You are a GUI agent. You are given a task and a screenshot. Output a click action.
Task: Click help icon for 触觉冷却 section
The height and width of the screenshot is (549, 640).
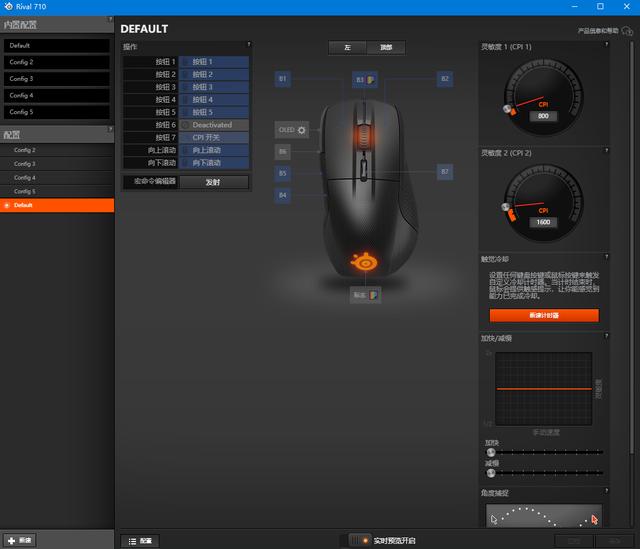pyautogui.click(x=606, y=257)
